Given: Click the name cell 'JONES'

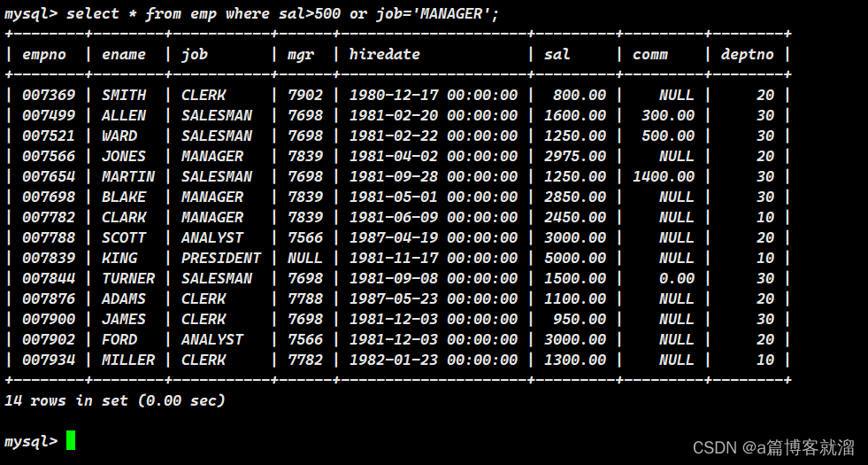Looking at the screenshot, I should coord(124,156).
